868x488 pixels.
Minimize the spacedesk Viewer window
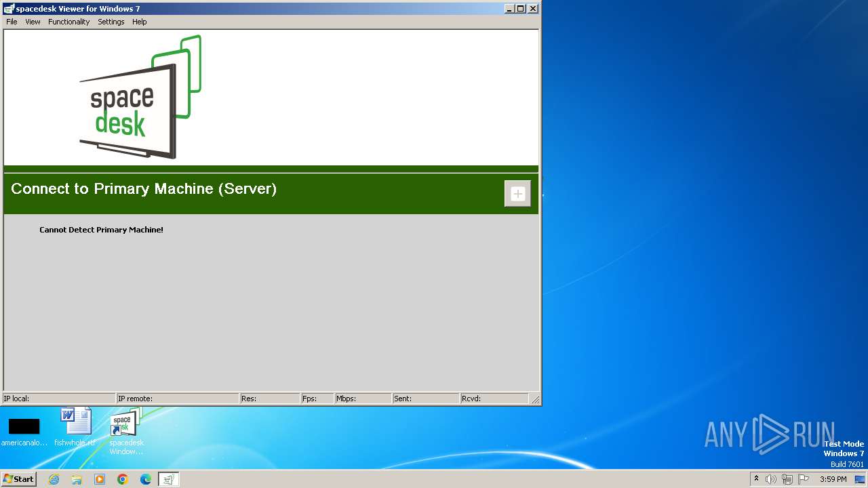pos(509,9)
